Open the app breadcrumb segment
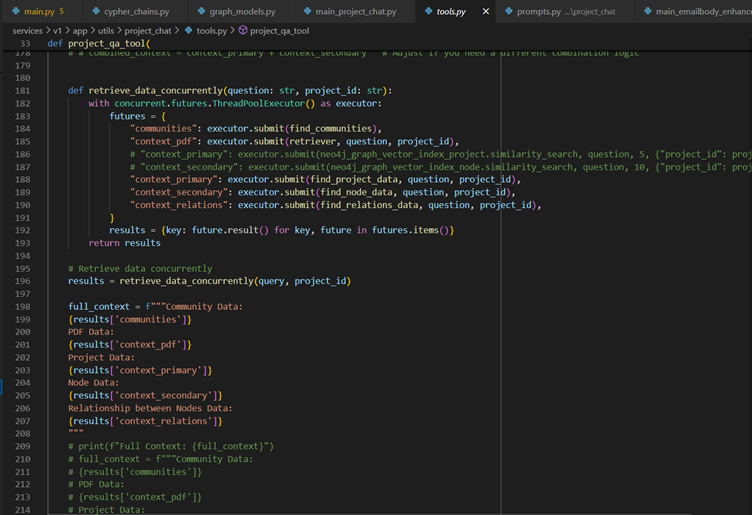 coord(79,31)
